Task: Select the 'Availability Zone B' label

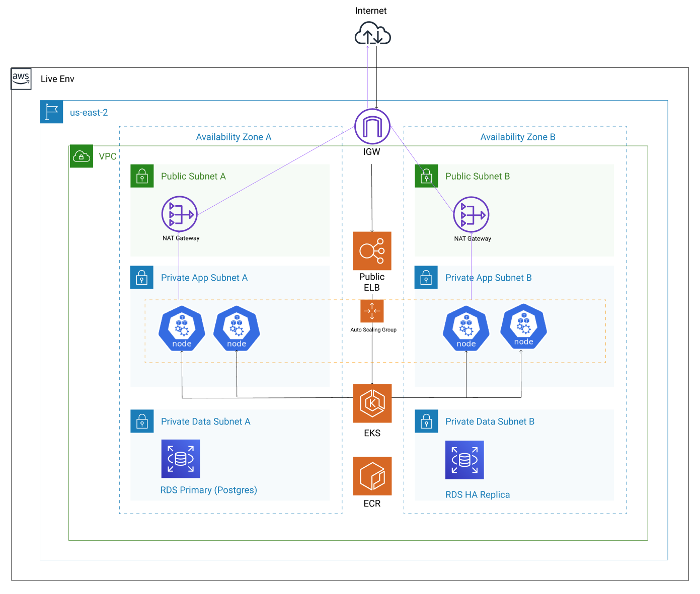Action: click(x=518, y=137)
